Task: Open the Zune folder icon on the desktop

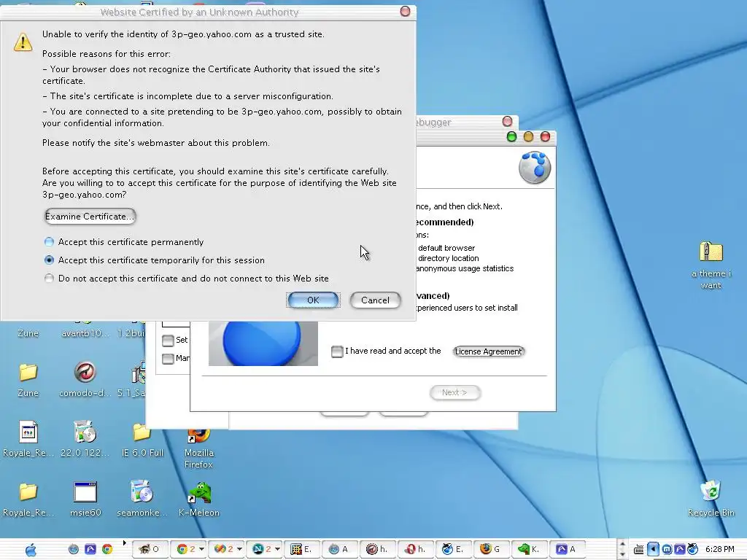Action: 28,372
